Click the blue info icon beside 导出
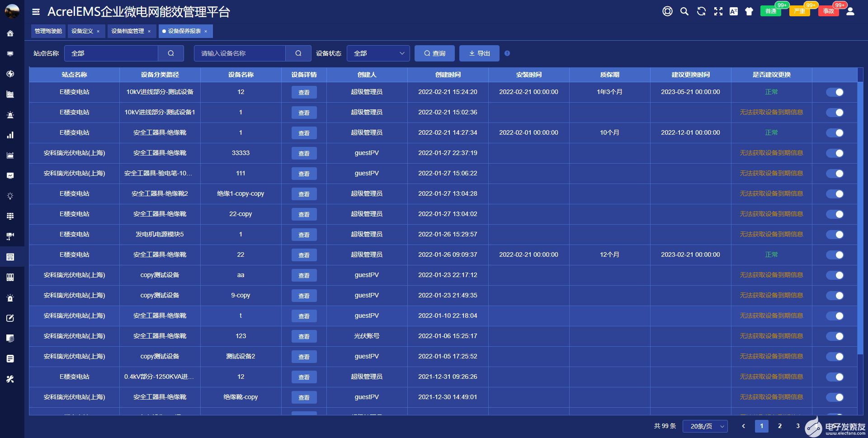Viewport: 868px width, 438px height. point(507,53)
